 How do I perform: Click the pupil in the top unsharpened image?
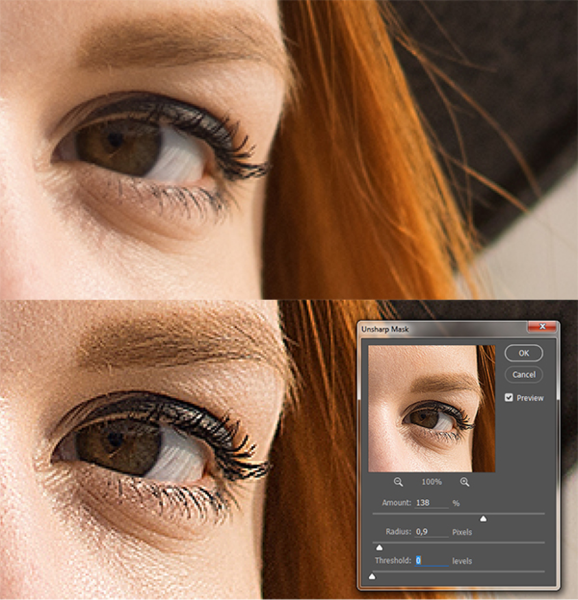pos(115,140)
